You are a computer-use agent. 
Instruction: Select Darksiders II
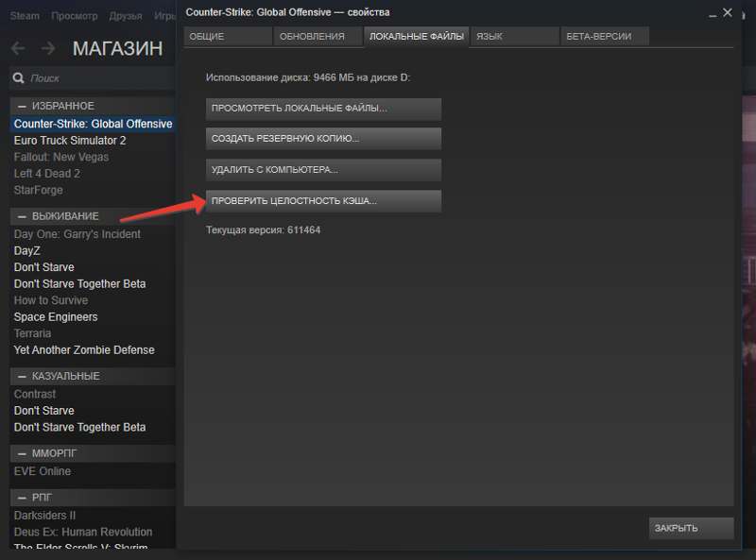tap(44, 516)
